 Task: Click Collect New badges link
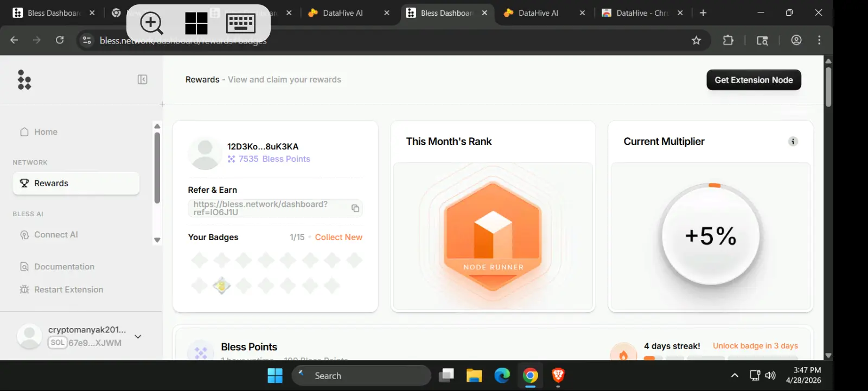339,237
